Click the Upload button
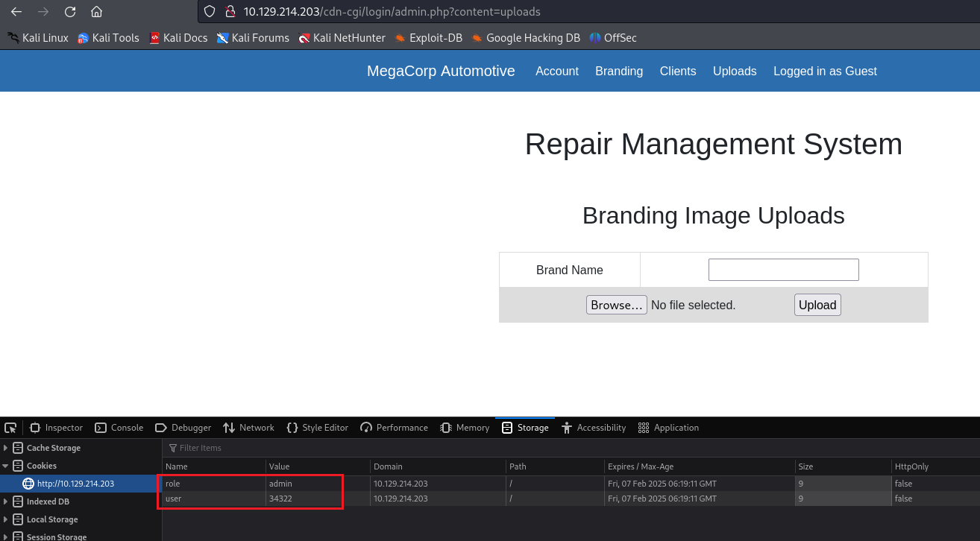The height and width of the screenshot is (541, 980). (817, 305)
